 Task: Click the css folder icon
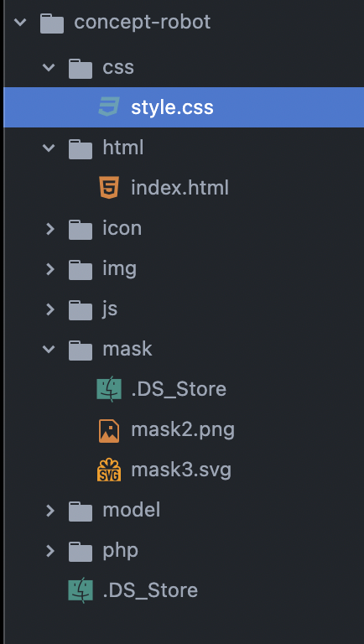pos(81,68)
